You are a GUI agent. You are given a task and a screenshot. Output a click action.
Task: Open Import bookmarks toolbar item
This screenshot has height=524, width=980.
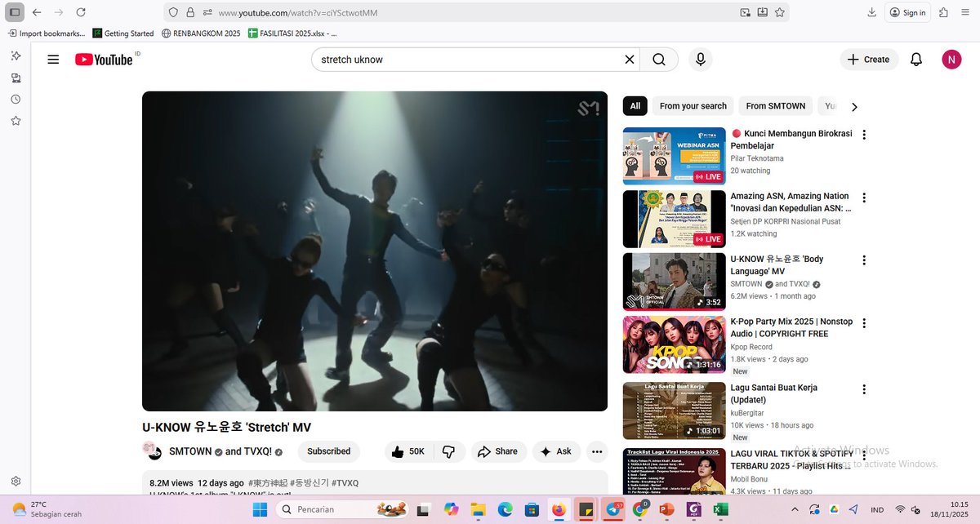click(x=46, y=33)
